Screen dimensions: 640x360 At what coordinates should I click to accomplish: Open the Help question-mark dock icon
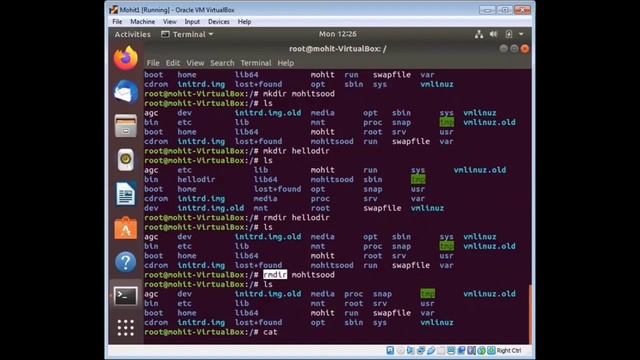(126, 262)
